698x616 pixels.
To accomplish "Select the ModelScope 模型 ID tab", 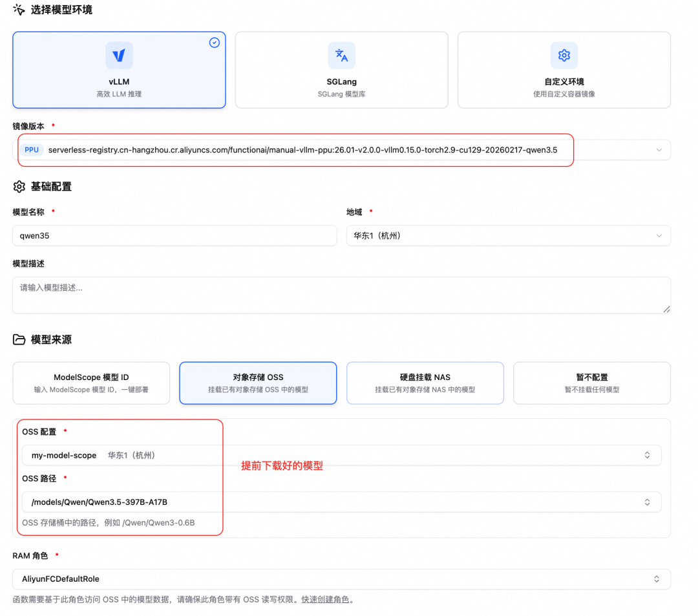I will [x=91, y=383].
